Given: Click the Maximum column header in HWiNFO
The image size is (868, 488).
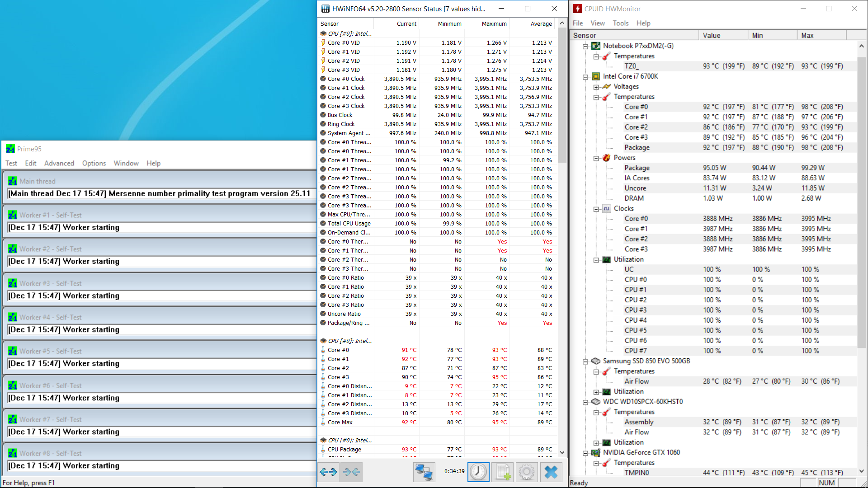Looking at the screenshot, I should 487,23.
